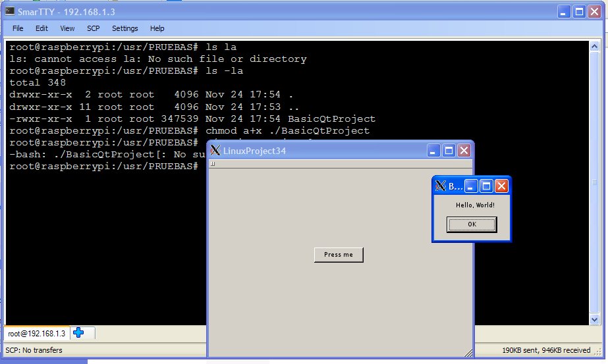Click the SmarTTY window resize grip
Image resolution: width=608 pixels, height=364 pixels.
point(599,351)
